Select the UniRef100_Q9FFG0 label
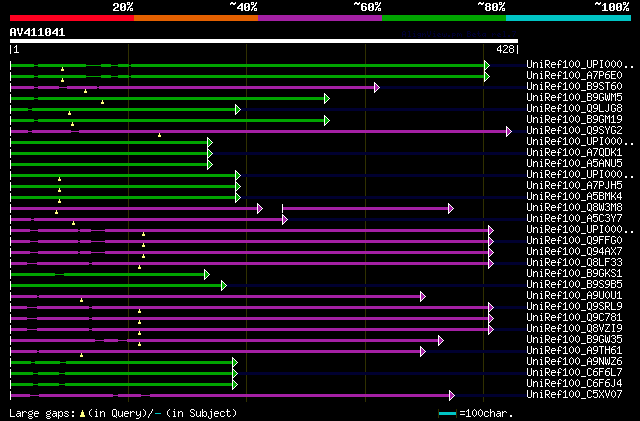This screenshot has height=421, width=640. (574, 241)
